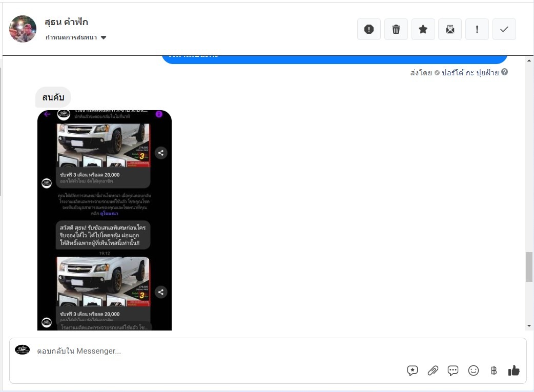Open saved replies star-bubble icon

tap(413, 370)
